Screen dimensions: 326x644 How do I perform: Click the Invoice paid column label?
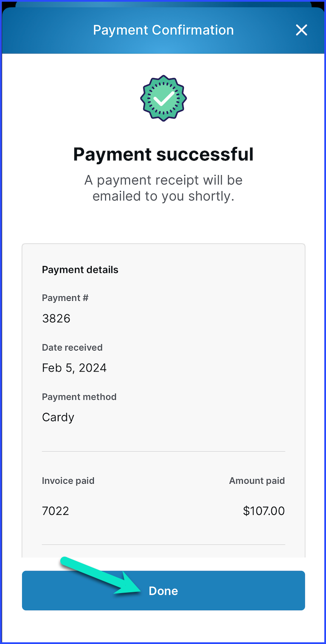pyautogui.click(x=68, y=481)
